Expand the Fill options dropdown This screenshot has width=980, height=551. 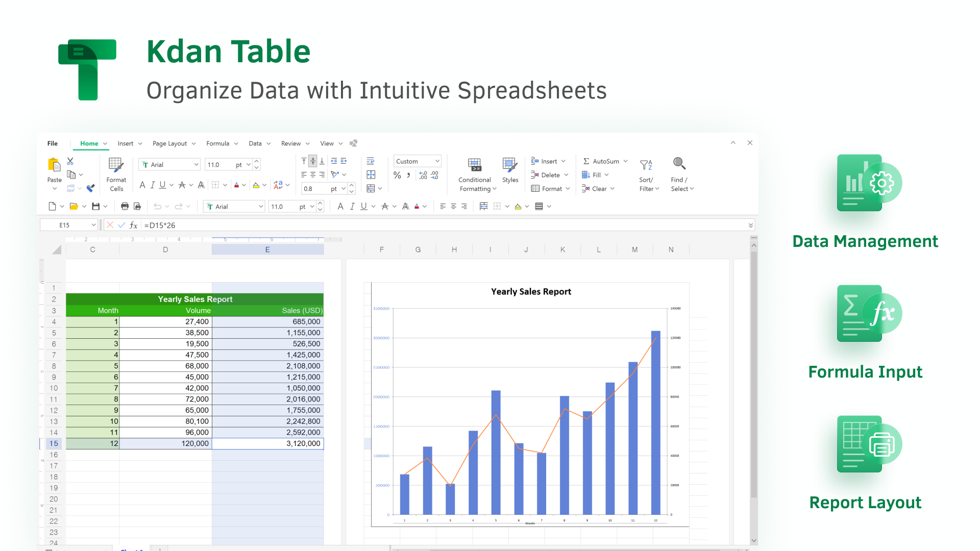607,174
